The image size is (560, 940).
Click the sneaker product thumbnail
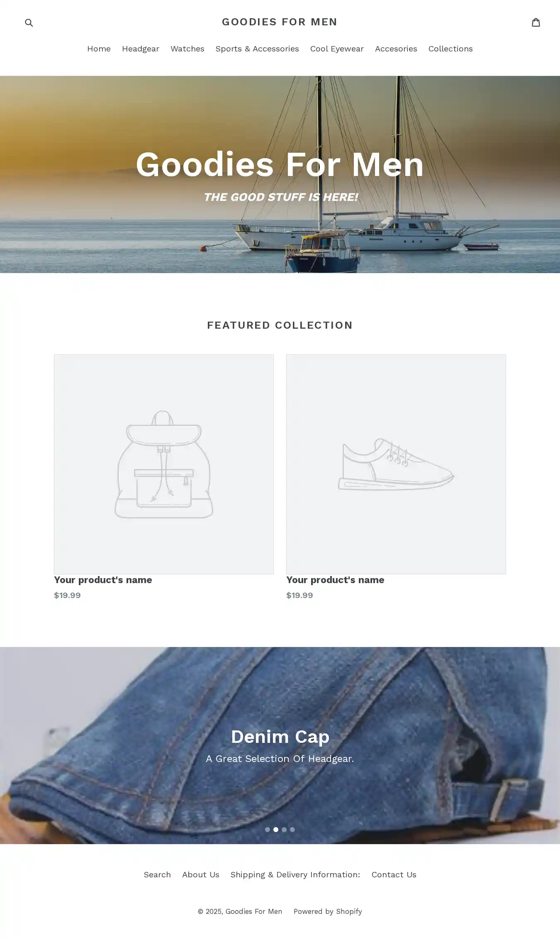396,464
